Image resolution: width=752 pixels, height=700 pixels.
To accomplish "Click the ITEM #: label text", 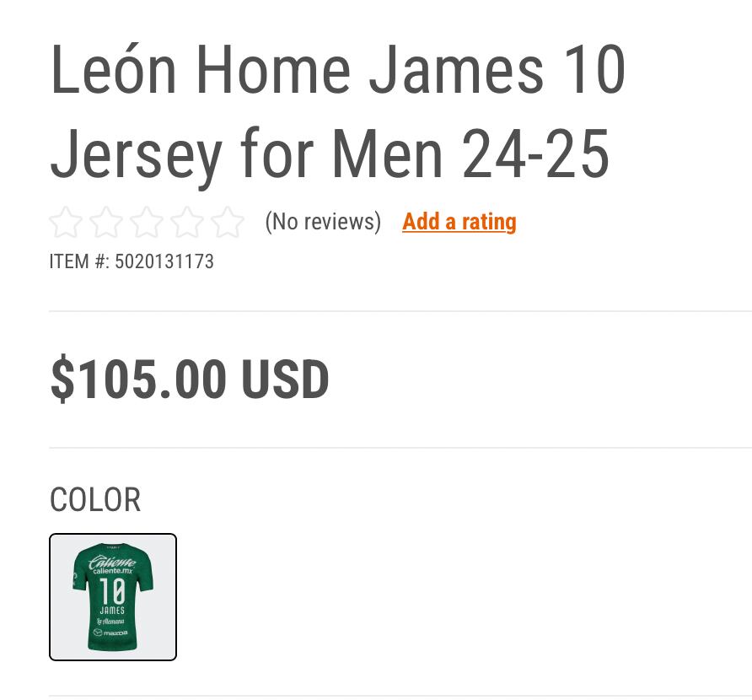I will 78,261.
